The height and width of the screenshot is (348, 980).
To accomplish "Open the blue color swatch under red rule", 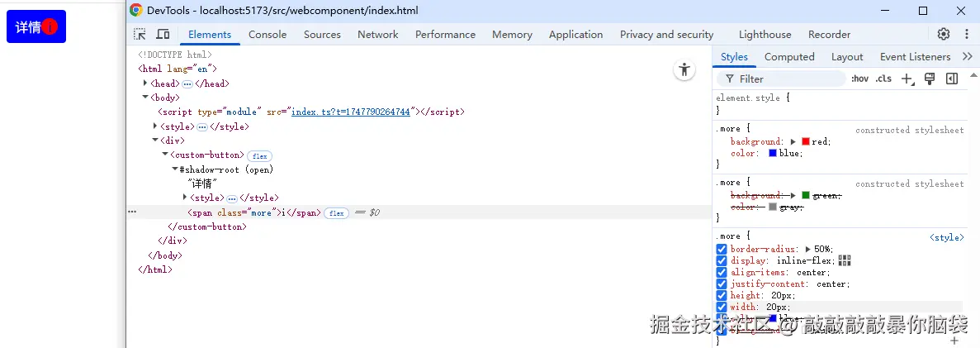I will [773, 154].
